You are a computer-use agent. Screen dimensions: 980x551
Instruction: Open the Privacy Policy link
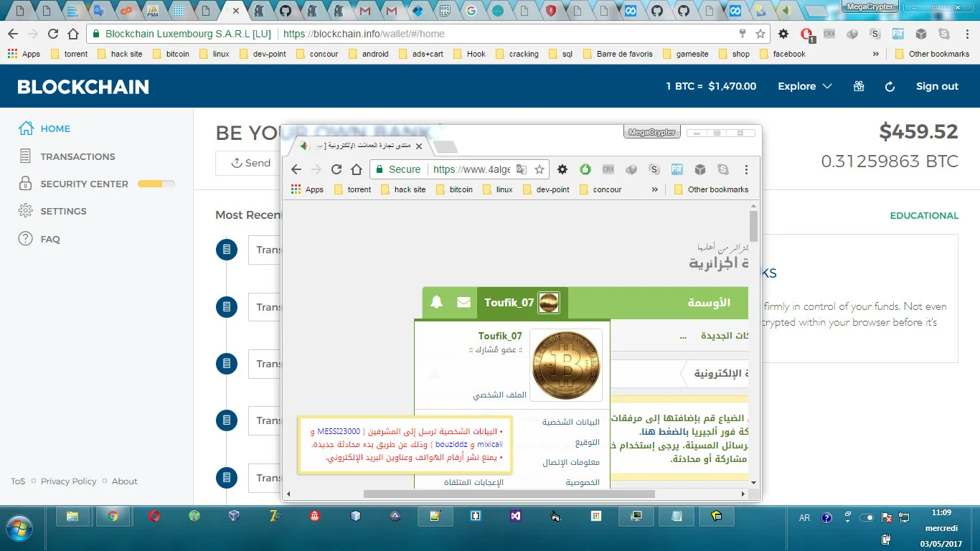click(68, 481)
